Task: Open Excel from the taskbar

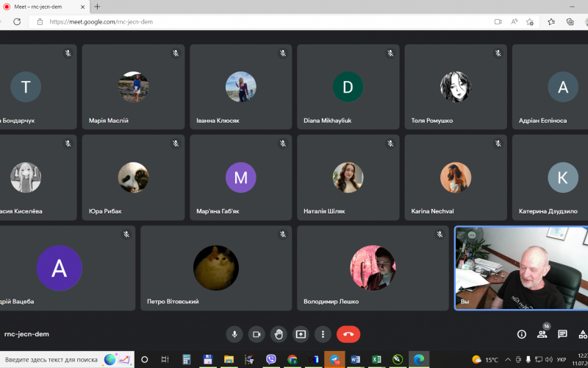Action: [x=376, y=359]
